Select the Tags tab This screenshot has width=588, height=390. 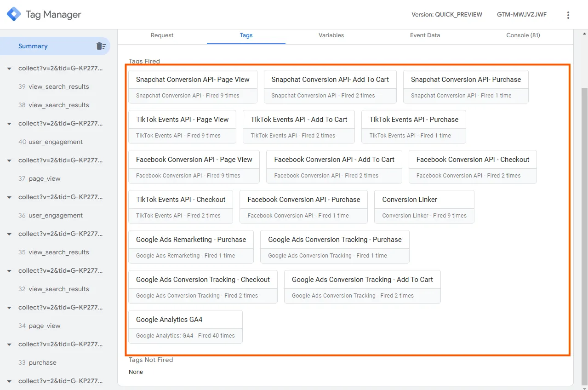click(x=246, y=35)
